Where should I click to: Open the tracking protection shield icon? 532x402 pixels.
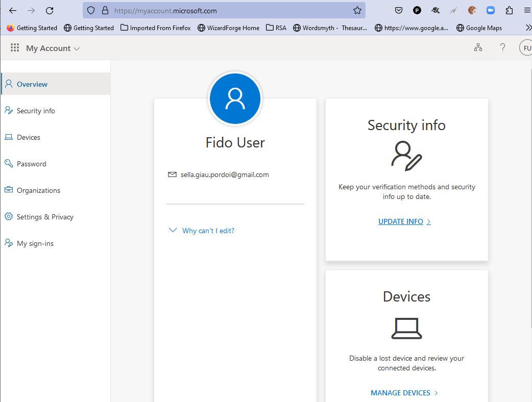[91, 11]
